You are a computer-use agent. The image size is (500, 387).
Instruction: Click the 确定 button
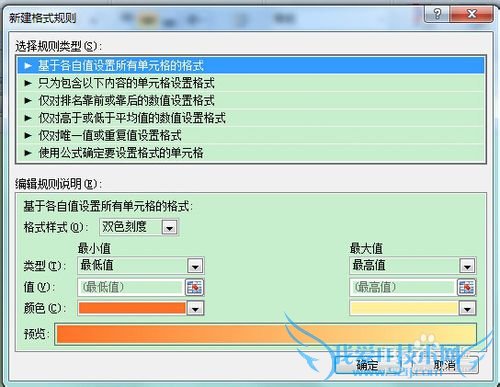(368, 365)
